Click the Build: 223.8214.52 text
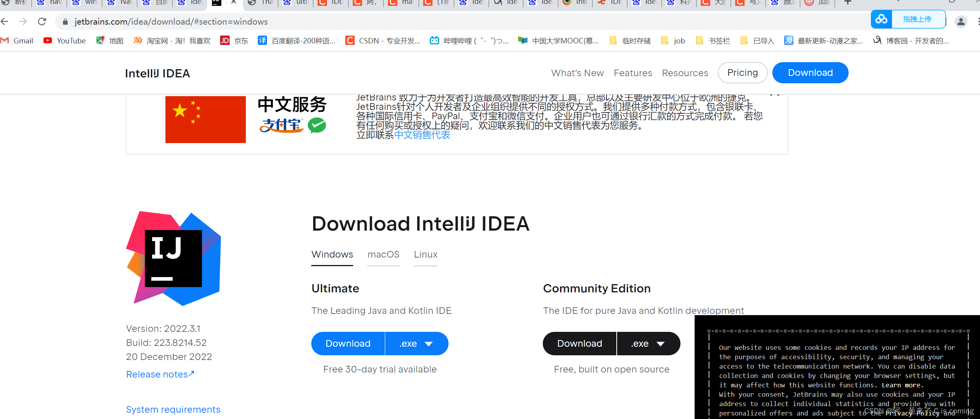This screenshot has height=419, width=980. click(x=166, y=343)
